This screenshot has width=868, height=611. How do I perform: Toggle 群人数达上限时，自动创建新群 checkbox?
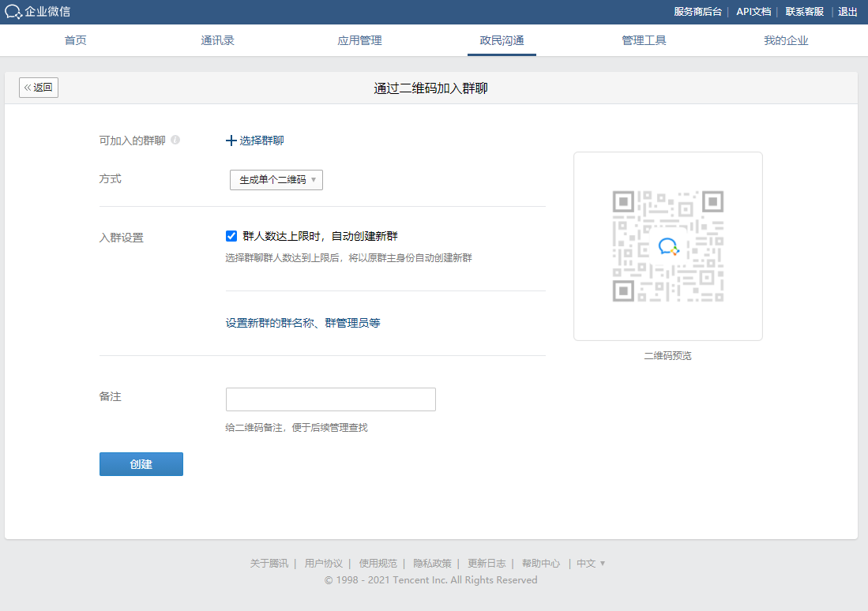click(231, 236)
